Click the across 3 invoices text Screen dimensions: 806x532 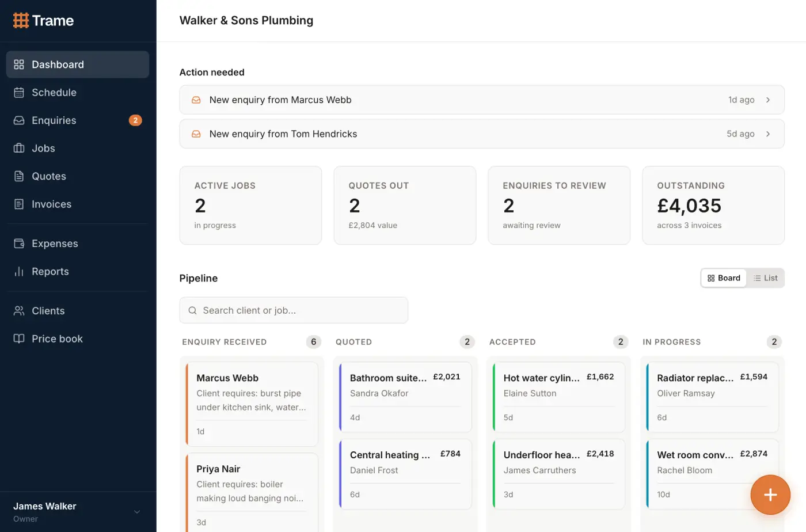click(689, 226)
